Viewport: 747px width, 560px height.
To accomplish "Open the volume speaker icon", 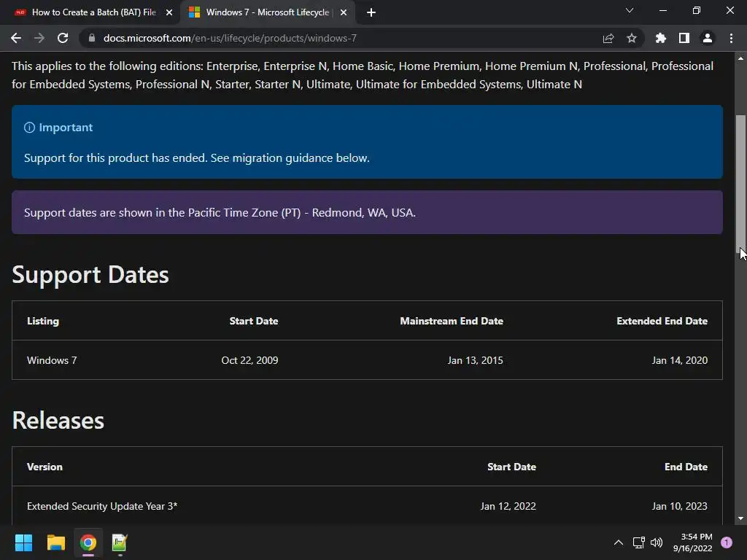I will (657, 542).
